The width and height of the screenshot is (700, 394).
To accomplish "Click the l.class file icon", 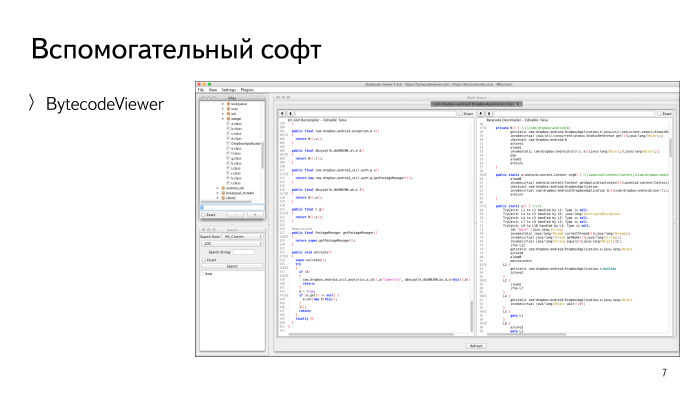I will coord(228,183).
